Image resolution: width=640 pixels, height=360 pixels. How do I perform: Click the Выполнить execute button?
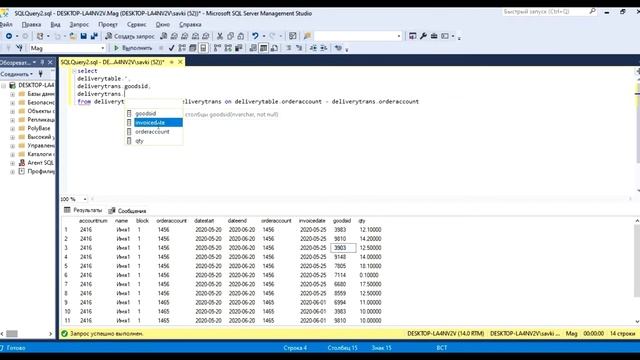(x=133, y=48)
